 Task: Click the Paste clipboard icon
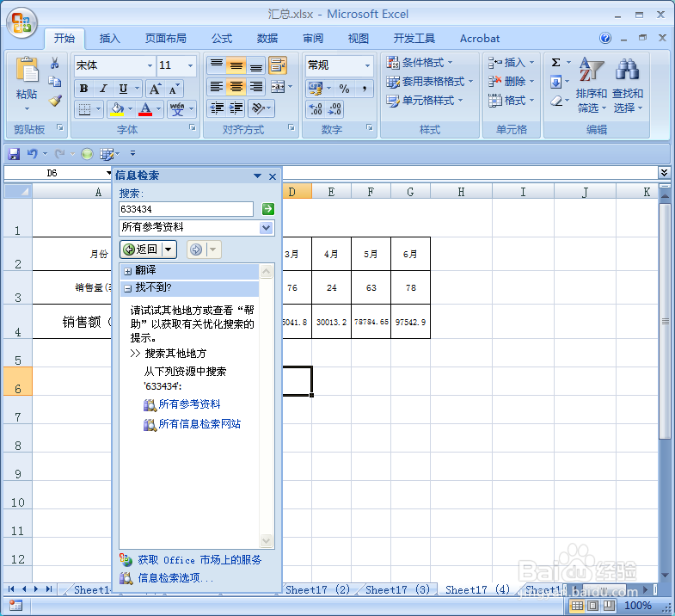[x=27, y=70]
